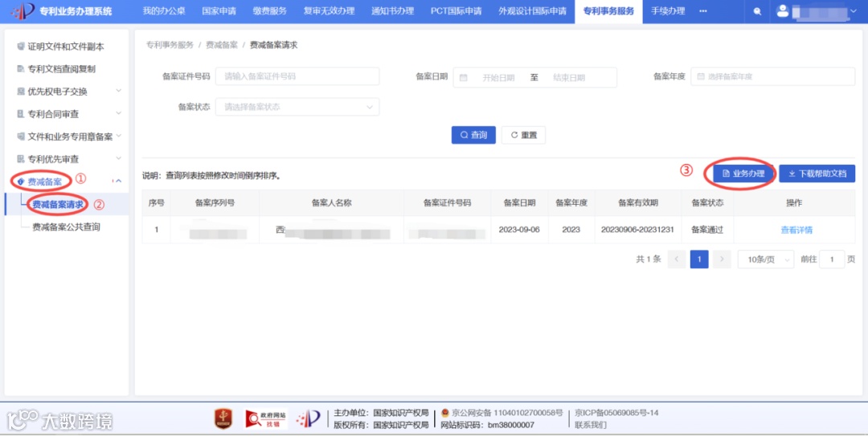Screen dimensions: 868x437
Task: Expand the 文件和业务专用章备案 chevron
Action: point(118,136)
